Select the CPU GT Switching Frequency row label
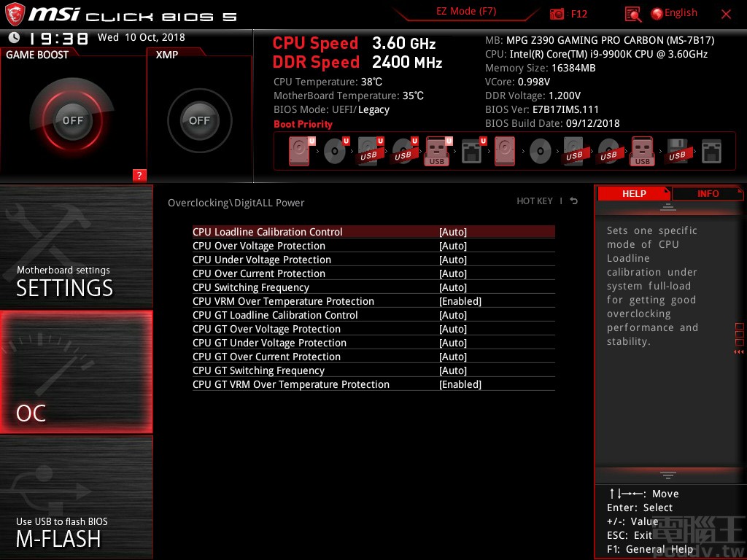 (x=258, y=370)
